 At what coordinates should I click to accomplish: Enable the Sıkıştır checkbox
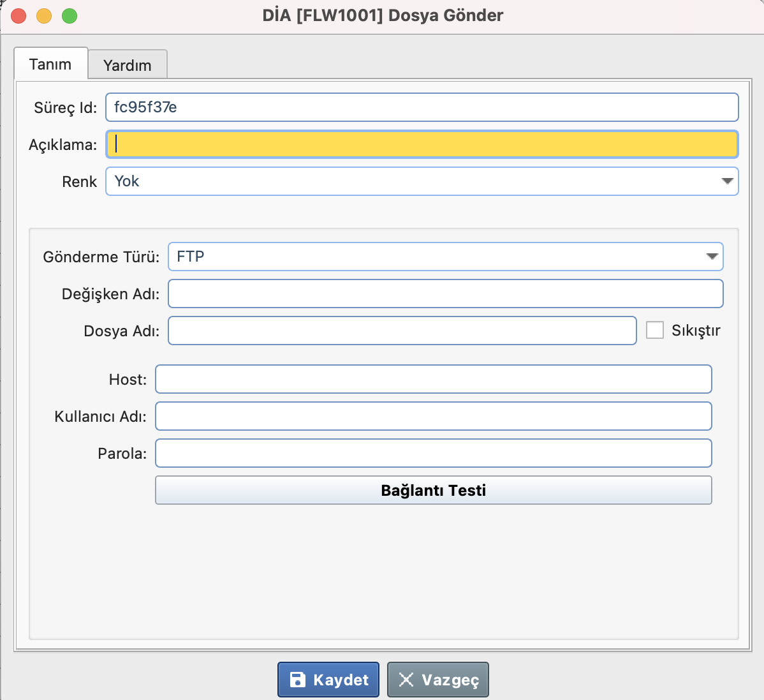pos(655,330)
